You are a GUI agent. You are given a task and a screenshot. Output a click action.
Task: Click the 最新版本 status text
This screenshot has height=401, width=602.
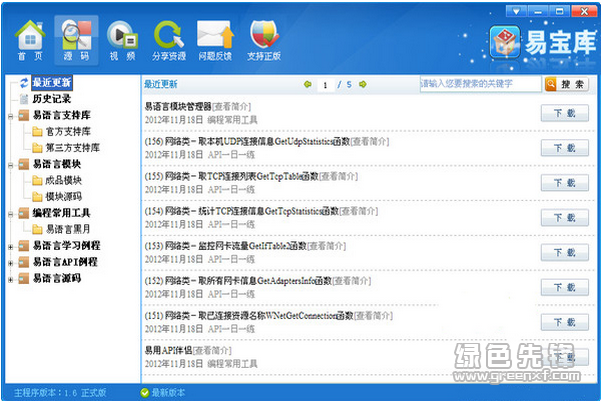tap(168, 393)
